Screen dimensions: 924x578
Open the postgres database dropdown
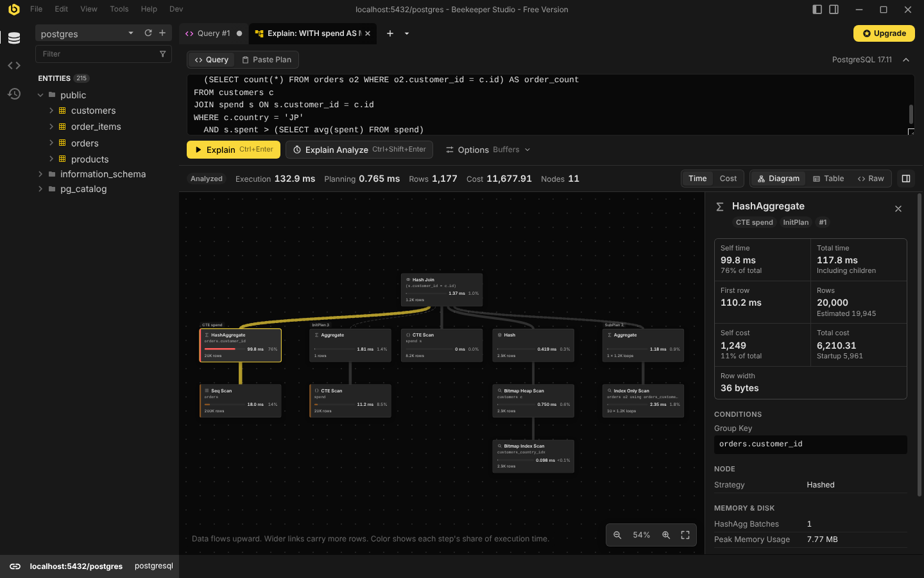point(87,33)
